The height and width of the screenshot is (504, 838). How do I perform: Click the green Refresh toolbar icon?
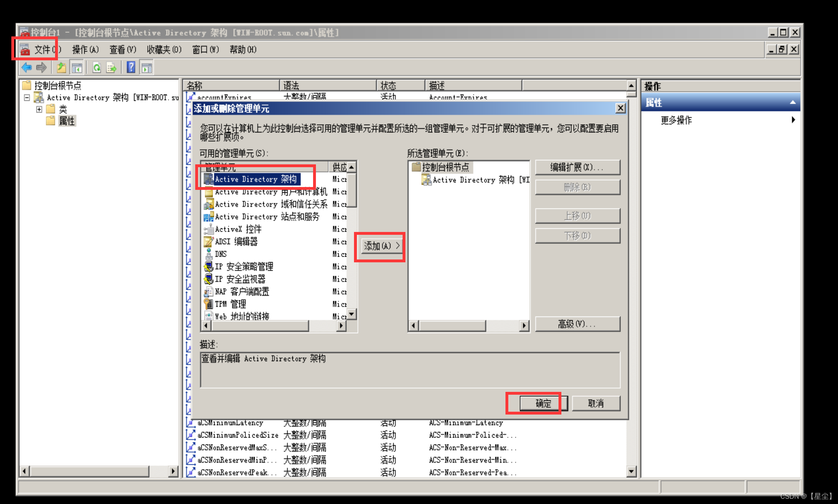click(x=96, y=68)
